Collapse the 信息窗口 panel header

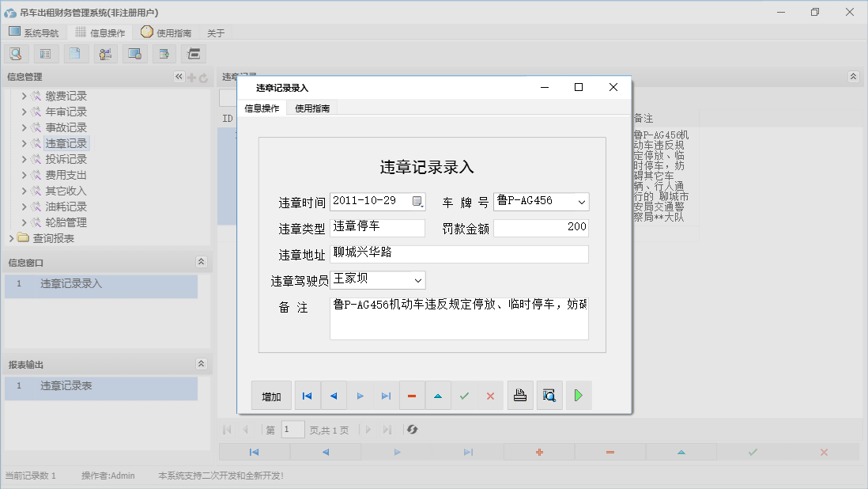pyautogui.click(x=202, y=261)
